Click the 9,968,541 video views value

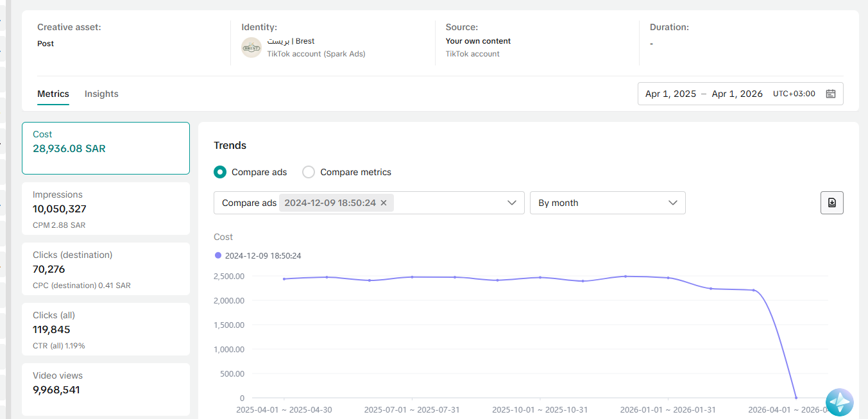coord(56,389)
